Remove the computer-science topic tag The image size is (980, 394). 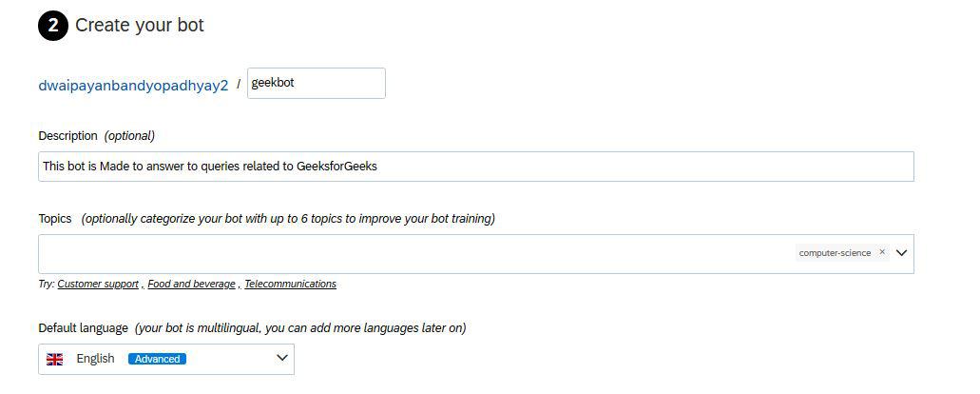pos(882,252)
